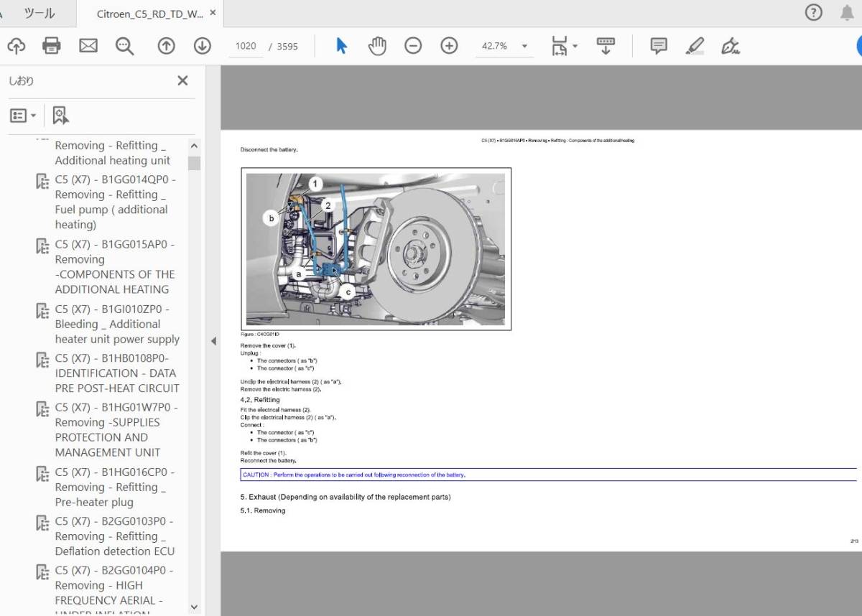Switch to the ツール tab
The image size is (862, 616).
(38, 14)
